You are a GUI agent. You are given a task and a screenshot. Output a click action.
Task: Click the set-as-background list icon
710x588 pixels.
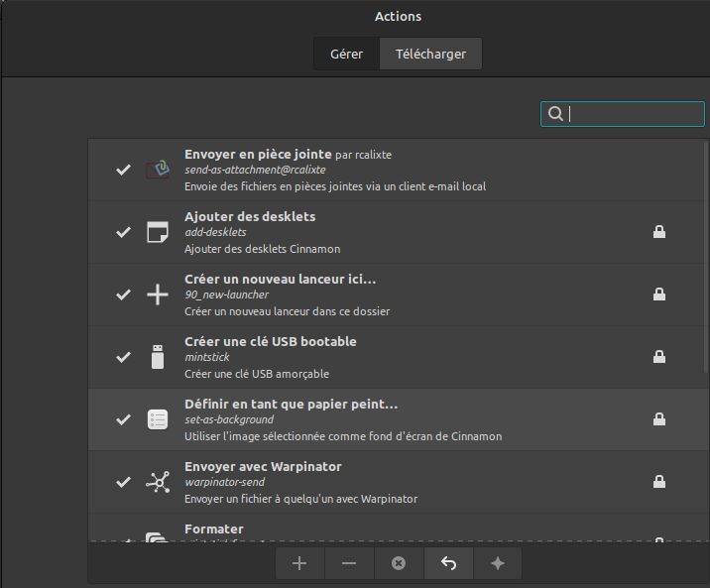click(x=158, y=419)
